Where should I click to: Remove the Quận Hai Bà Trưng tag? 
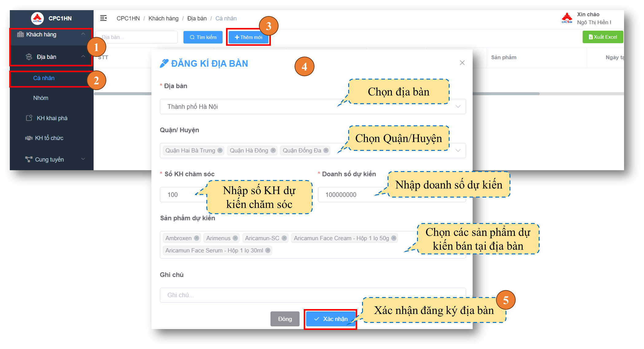(220, 151)
